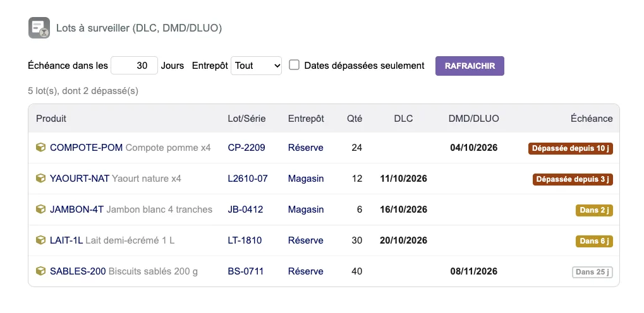Open the JAMBON-4T product link
The width and height of the screenshot is (644, 313).
pyautogui.click(x=77, y=210)
